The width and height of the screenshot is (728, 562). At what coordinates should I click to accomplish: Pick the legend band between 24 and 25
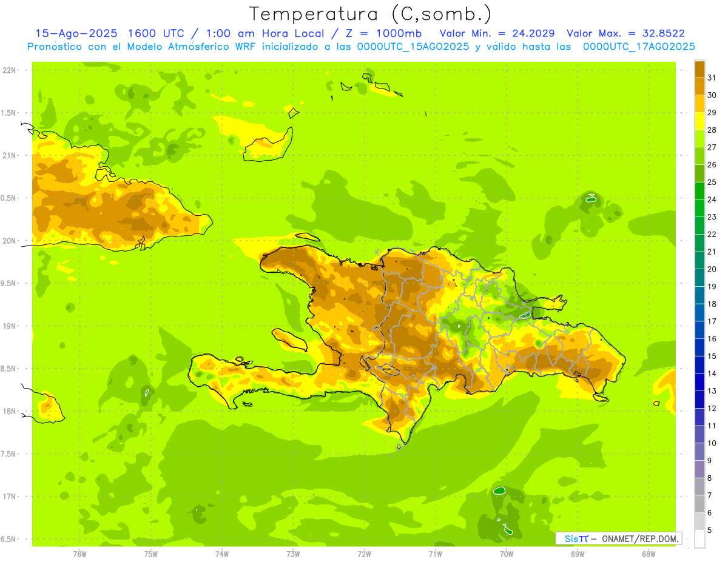pyautogui.click(x=699, y=190)
